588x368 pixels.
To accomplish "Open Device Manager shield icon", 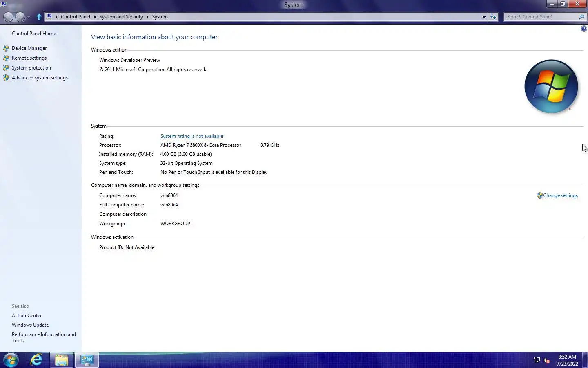I will pos(6,48).
